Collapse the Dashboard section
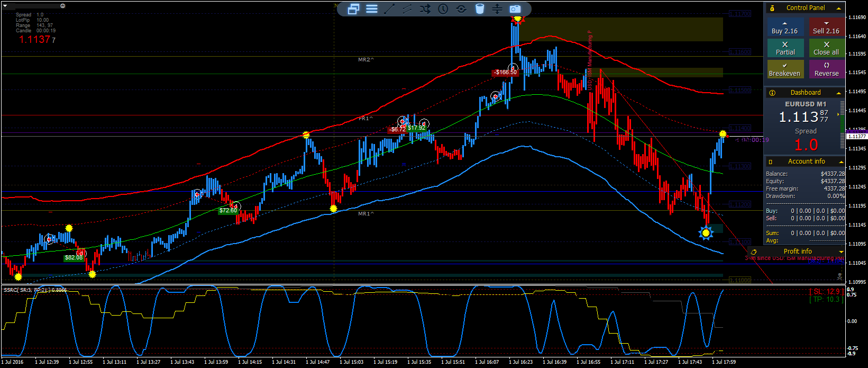This screenshot has width=868, height=368. pyautogui.click(x=838, y=93)
